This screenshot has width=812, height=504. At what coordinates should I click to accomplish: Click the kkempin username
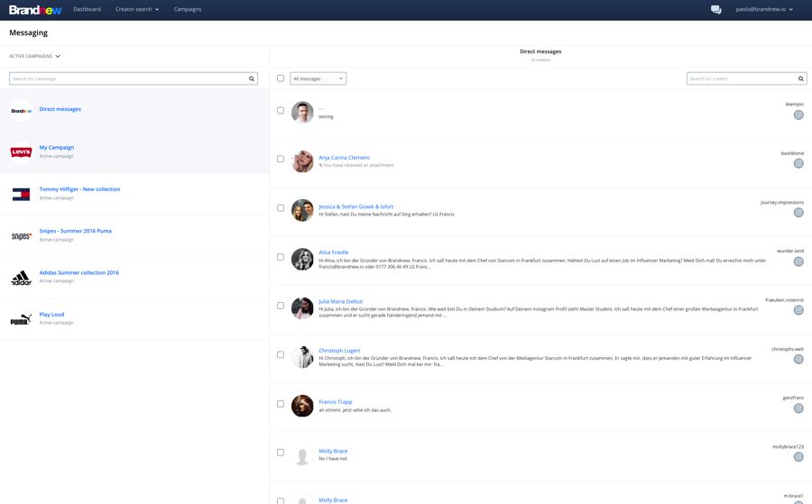click(794, 104)
